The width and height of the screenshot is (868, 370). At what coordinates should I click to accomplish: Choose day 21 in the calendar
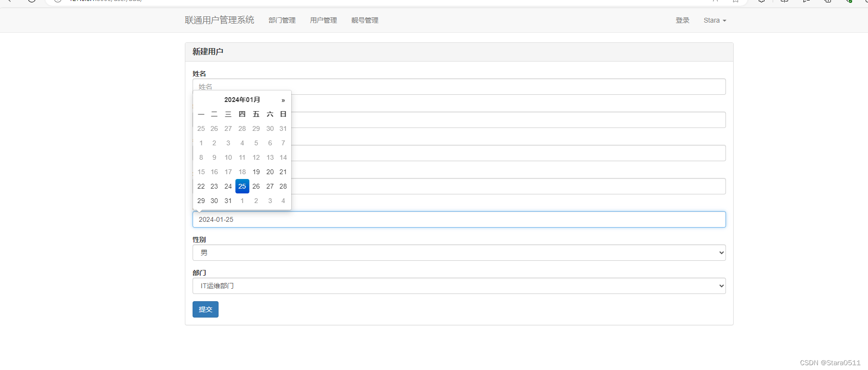[x=283, y=172]
